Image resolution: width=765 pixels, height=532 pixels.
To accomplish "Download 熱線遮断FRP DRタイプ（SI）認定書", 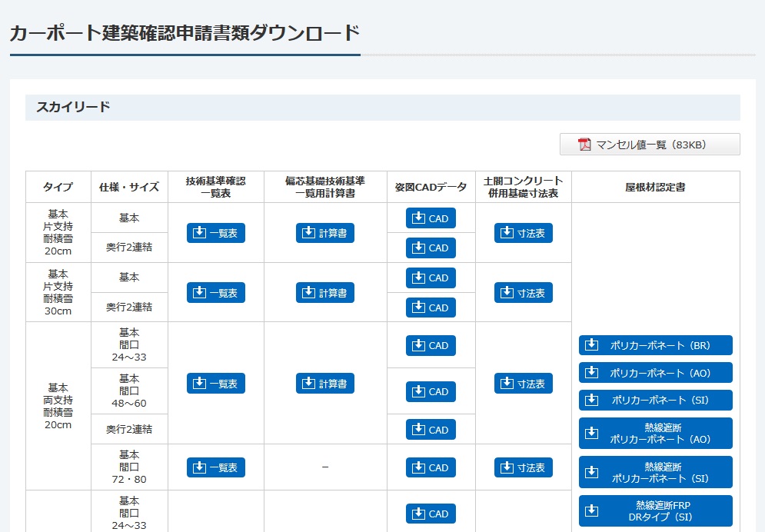I will pos(655,510).
